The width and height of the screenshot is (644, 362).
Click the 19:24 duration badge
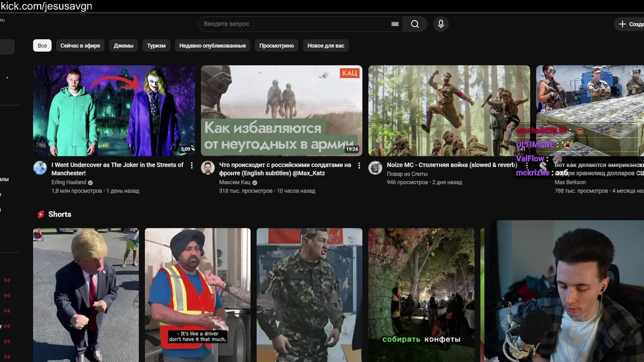352,149
